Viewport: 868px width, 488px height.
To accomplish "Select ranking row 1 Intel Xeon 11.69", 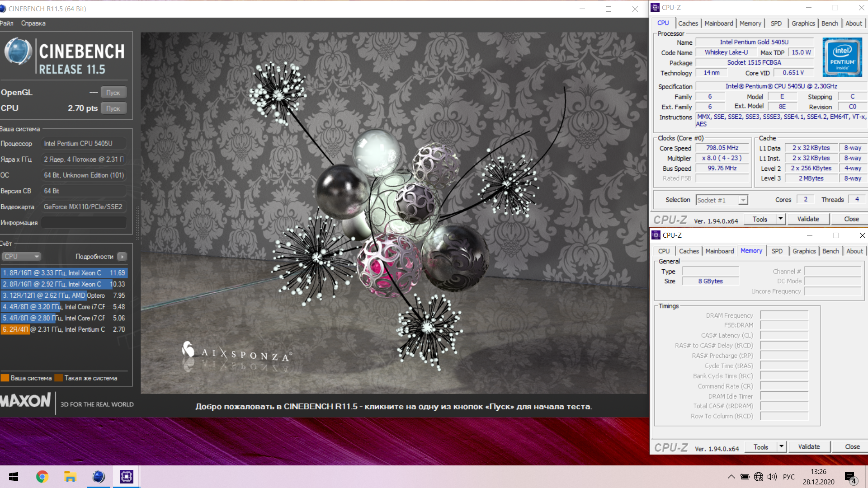I will [64, 273].
